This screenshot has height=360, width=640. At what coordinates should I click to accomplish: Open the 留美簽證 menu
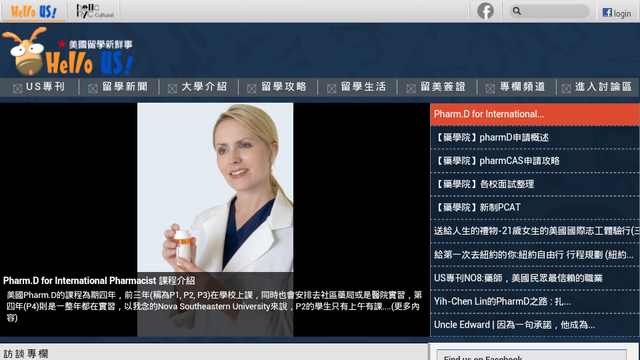pyautogui.click(x=443, y=87)
